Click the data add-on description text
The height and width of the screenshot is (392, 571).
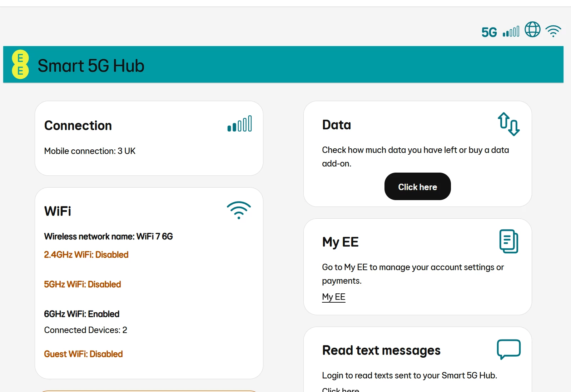tap(416, 157)
